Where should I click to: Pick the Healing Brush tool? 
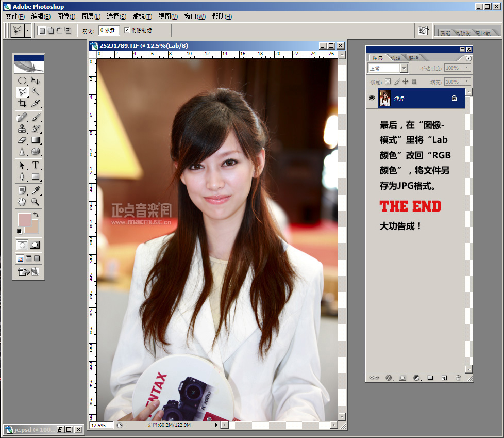(x=22, y=117)
